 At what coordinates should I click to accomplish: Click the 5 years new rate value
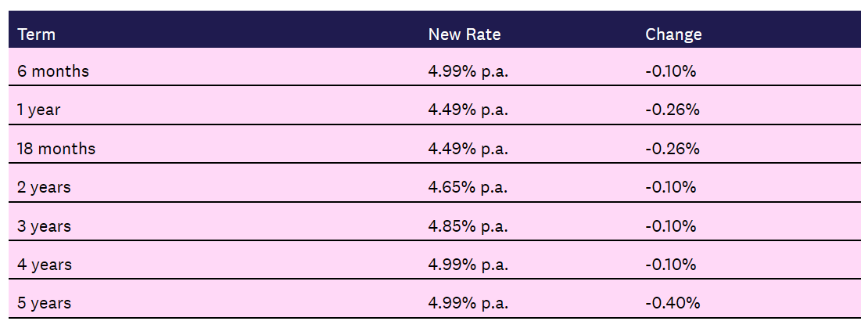tap(468, 303)
